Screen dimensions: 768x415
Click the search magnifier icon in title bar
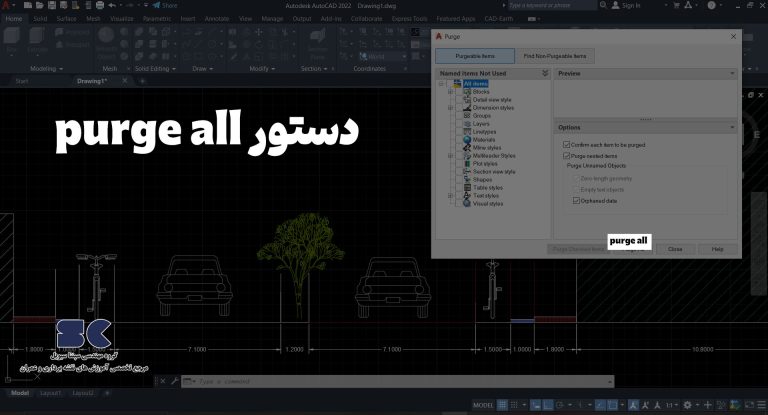coord(603,5)
